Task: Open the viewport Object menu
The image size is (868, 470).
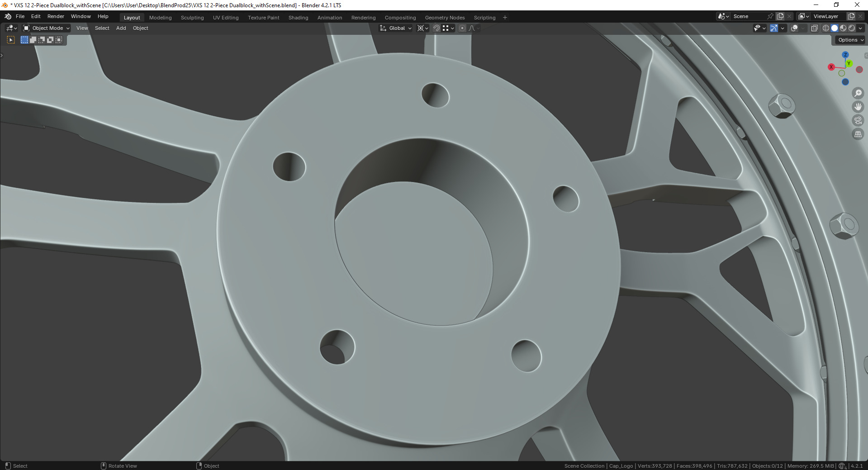Action: [x=141, y=28]
